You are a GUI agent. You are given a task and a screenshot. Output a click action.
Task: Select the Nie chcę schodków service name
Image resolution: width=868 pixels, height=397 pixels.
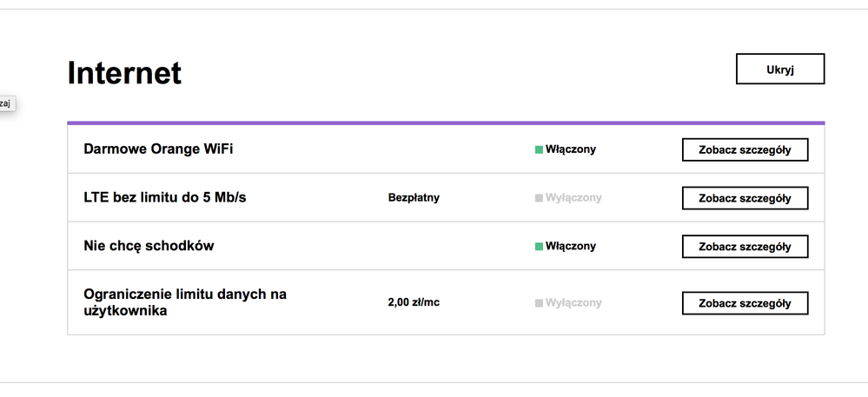149,247
